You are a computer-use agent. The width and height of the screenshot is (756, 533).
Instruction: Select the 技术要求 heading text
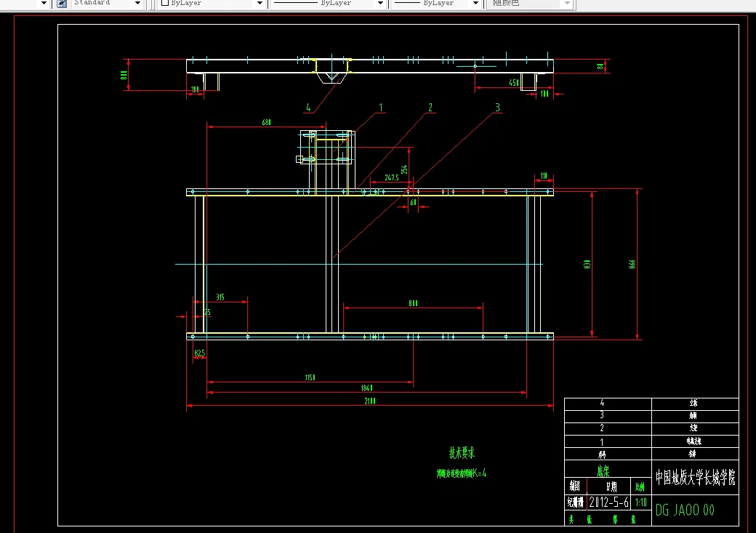[x=462, y=453]
